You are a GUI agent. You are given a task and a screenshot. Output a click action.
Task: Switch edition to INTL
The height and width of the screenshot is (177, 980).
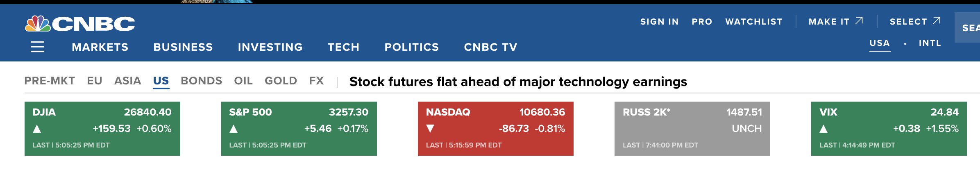point(930,43)
